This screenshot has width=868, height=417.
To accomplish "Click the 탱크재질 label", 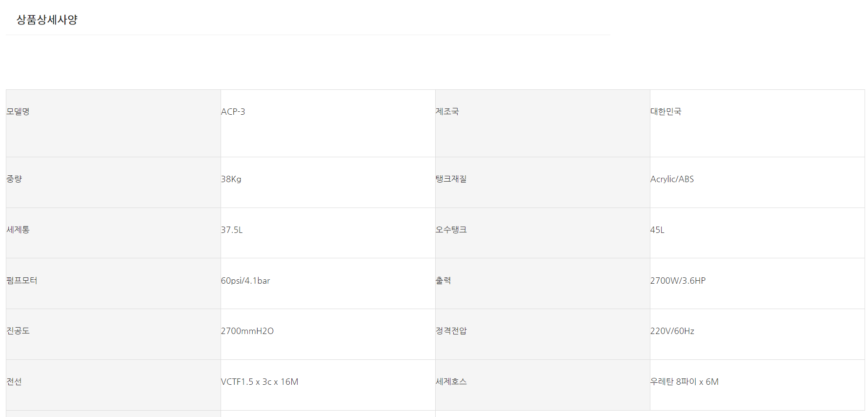I will point(451,179).
